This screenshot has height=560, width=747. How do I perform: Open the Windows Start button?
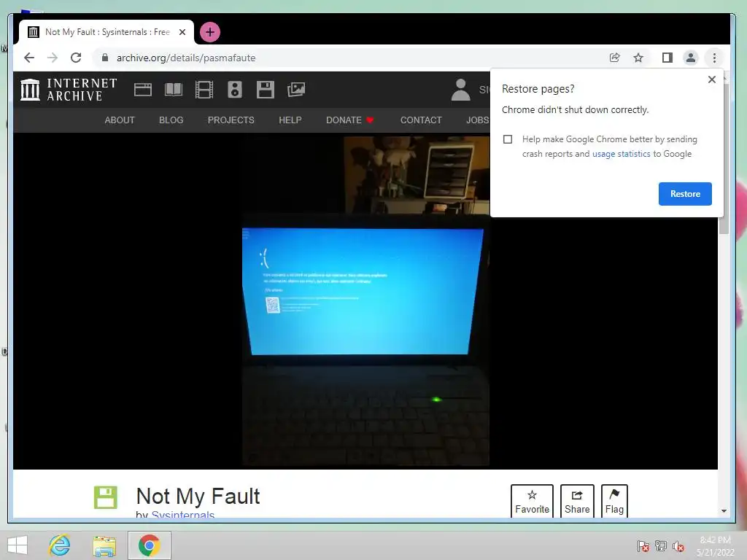click(x=18, y=545)
